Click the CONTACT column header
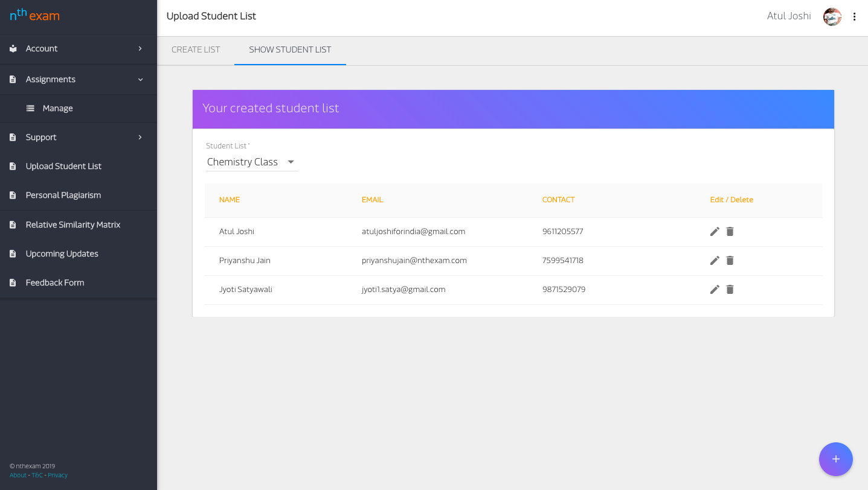Screen dimensions: 868x490 [558, 200]
